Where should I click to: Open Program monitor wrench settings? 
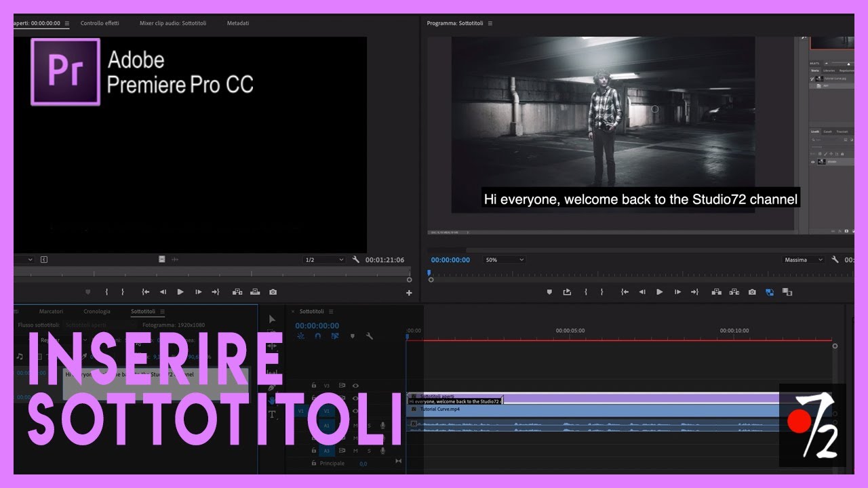835,260
